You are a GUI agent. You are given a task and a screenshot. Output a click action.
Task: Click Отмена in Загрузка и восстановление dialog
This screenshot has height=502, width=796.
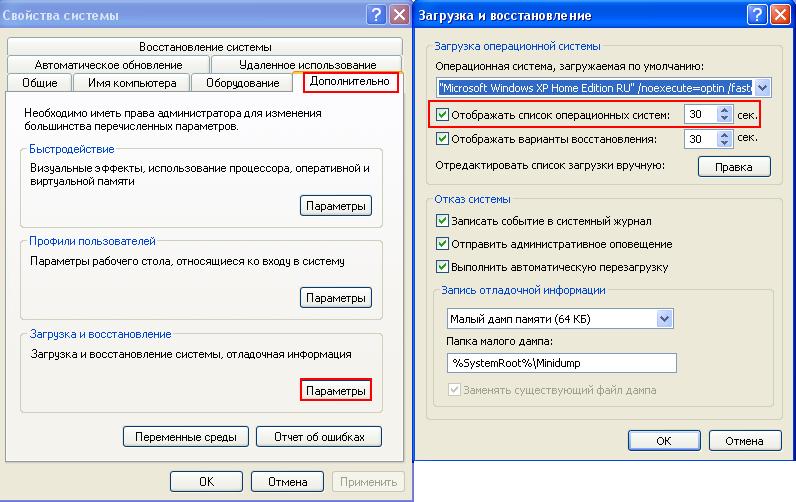(744, 441)
